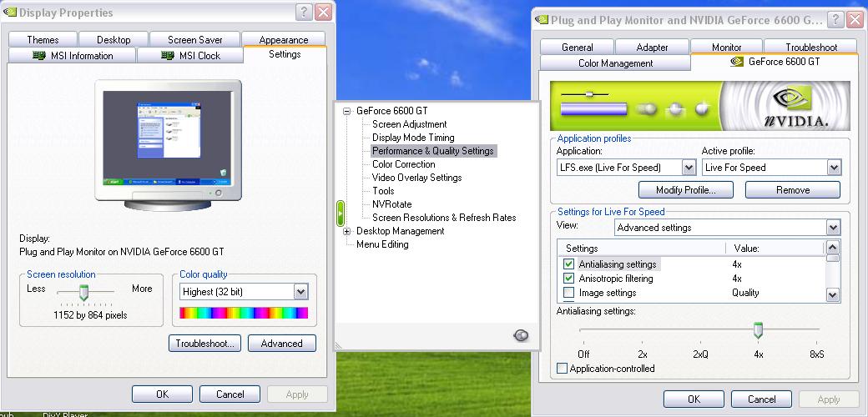The image size is (868, 417).
Task: Switch to the Desktop tab
Action: point(114,40)
